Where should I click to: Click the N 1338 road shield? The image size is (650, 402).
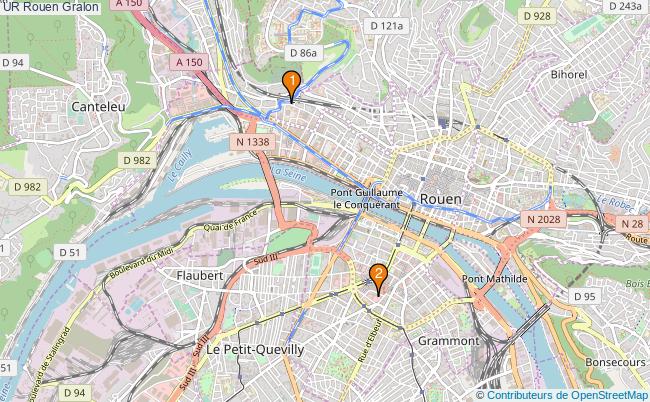252,142
